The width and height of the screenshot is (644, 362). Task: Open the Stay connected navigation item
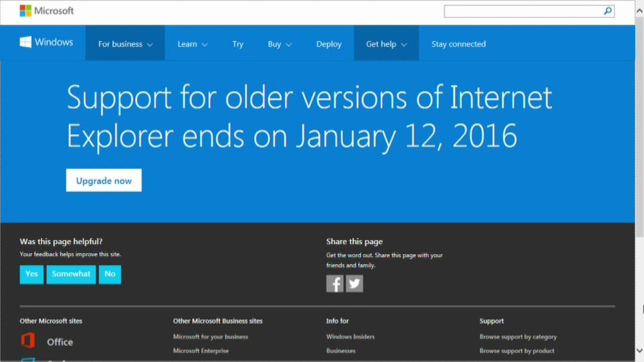click(458, 44)
